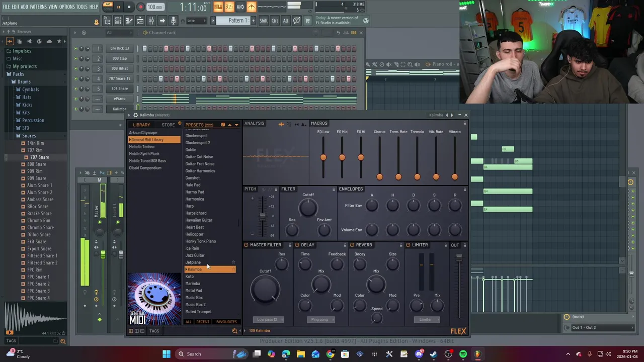Click the General MIDI pack artwork thumbnail
644x362 pixels.
pyautogui.click(x=154, y=299)
